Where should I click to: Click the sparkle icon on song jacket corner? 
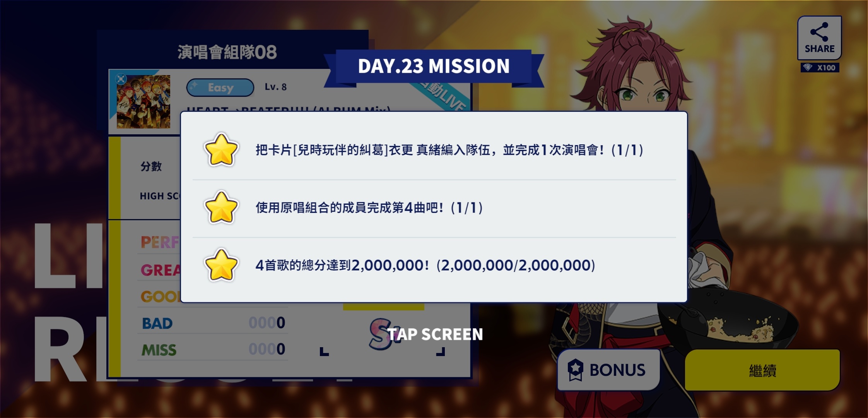tap(121, 79)
